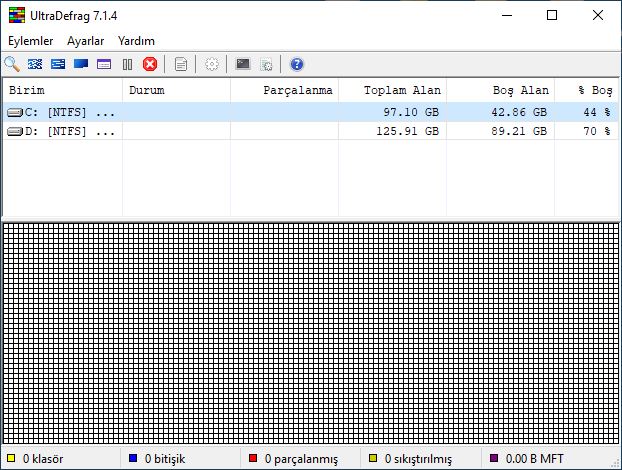
Task: Maximize the UltraDefrag window
Action: tap(552, 15)
